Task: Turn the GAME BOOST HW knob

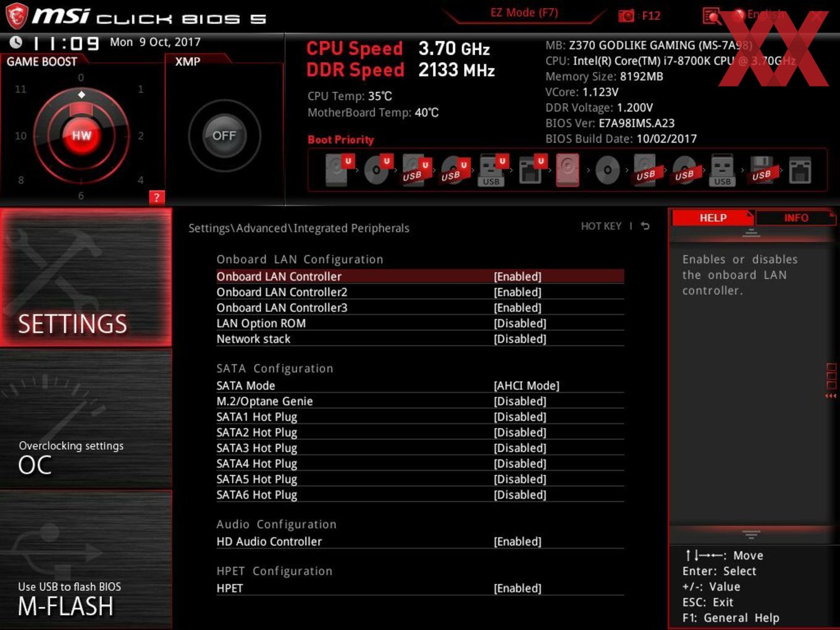Action: coord(81,135)
